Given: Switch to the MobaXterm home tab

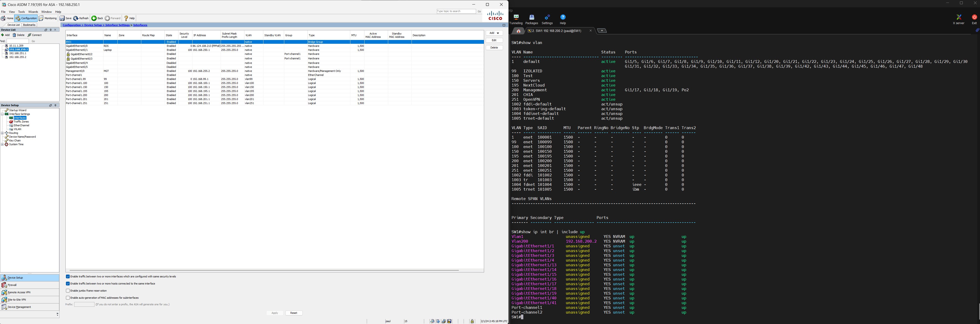Looking at the screenshot, I should pos(518,31).
